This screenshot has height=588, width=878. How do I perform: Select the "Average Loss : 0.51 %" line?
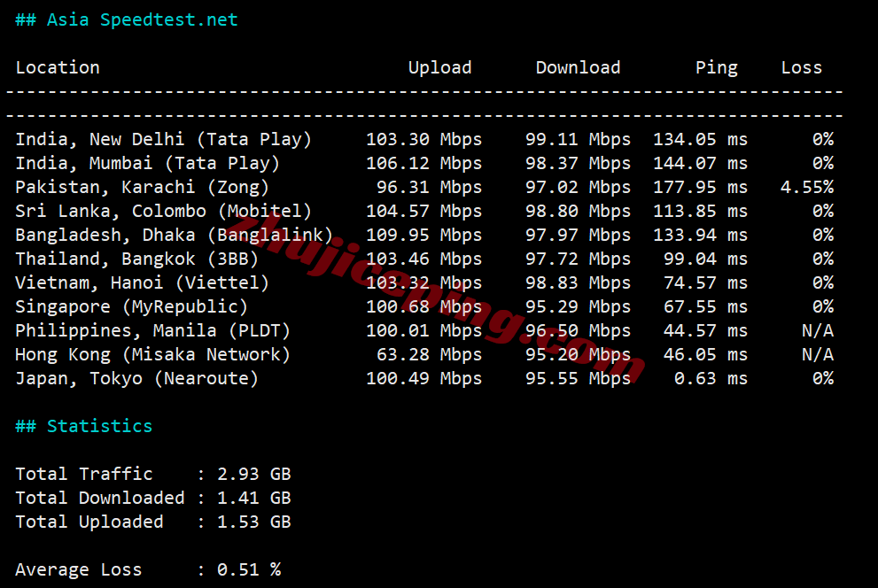(147, 569)
